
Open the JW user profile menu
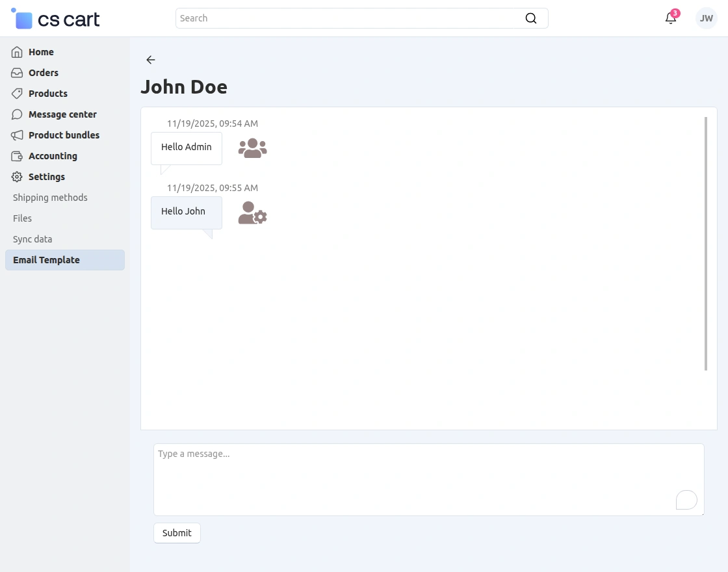click(x=706, y=18)
